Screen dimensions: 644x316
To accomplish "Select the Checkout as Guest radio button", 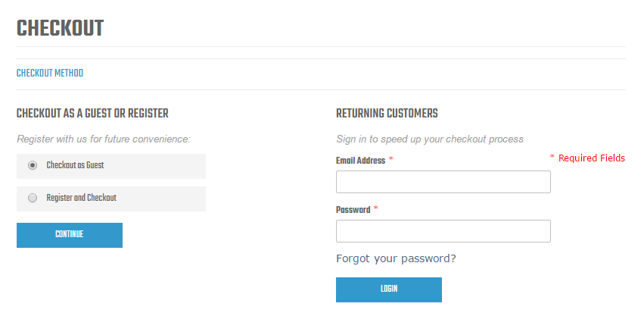I will click(x=33, y=165).
